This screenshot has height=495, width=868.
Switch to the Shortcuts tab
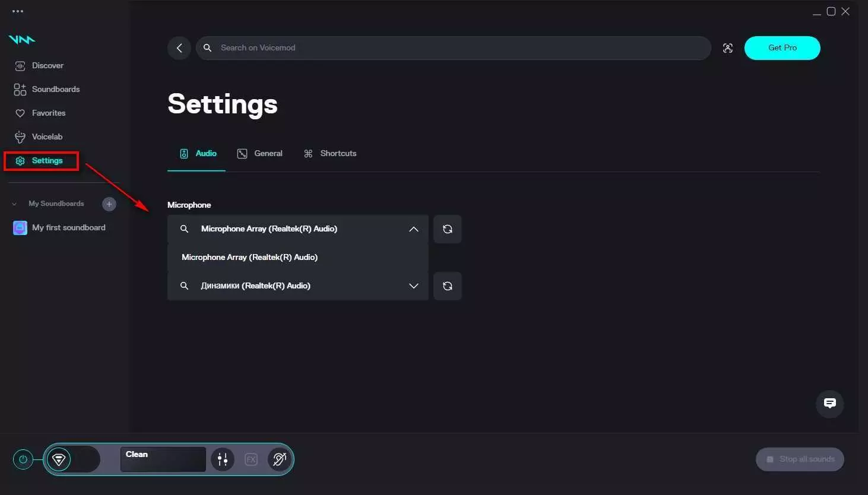tap(330, 154)
